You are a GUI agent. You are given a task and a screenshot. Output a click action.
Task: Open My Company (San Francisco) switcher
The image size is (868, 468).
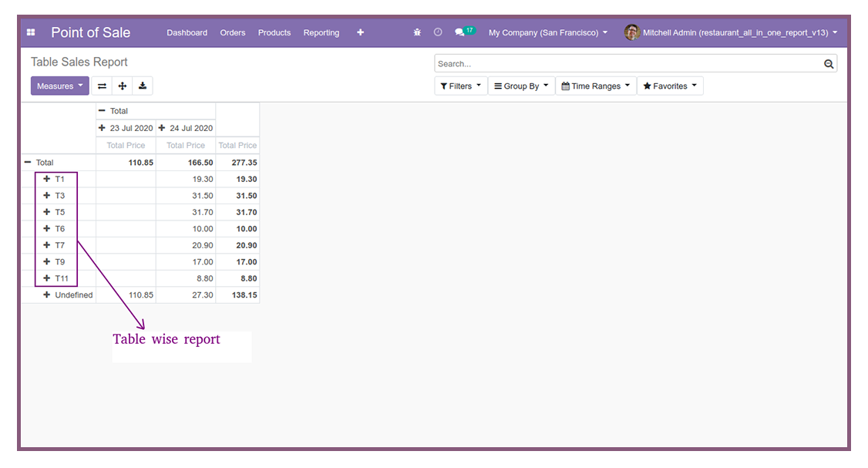point(548,32)
